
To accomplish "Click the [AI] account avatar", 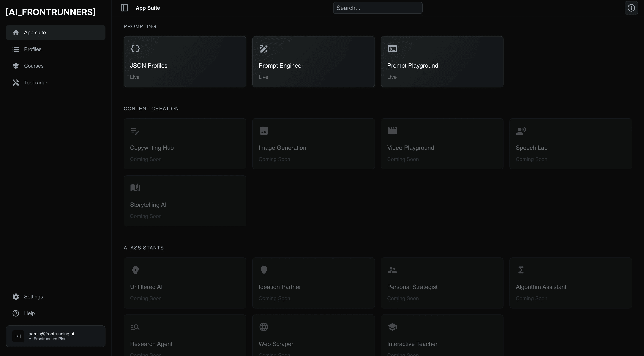I will click(x=18, y=336).
